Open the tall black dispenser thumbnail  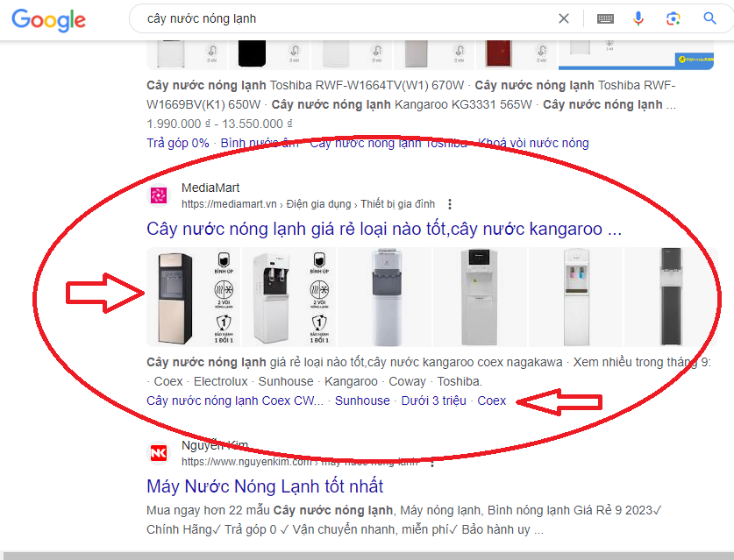click(671, 297)
